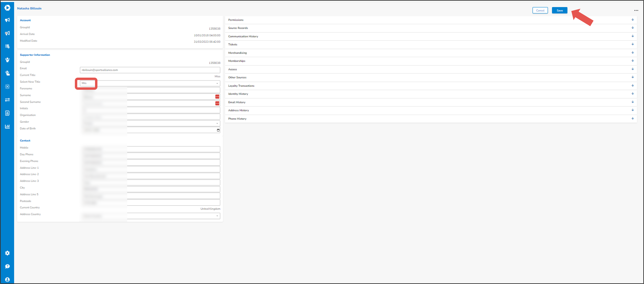Open the campaigns megaphone icon in sidebar

tap(7, 20)
